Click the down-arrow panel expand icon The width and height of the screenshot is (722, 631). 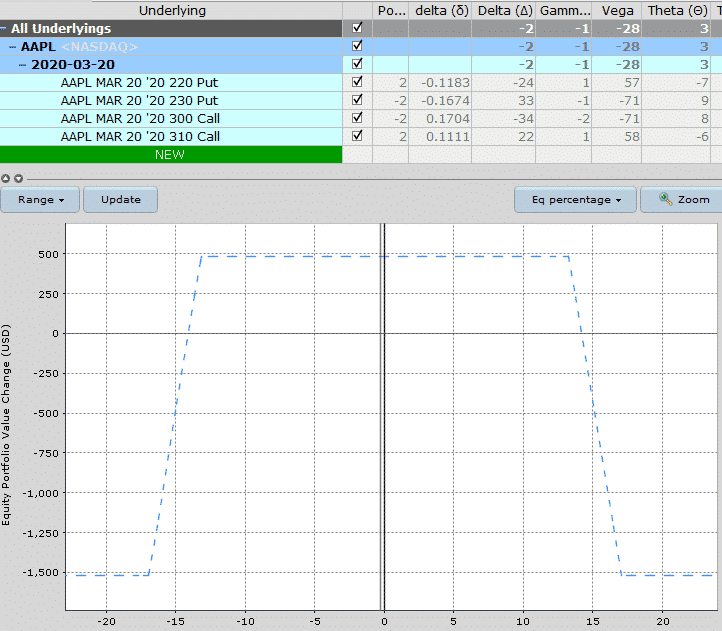18,178
